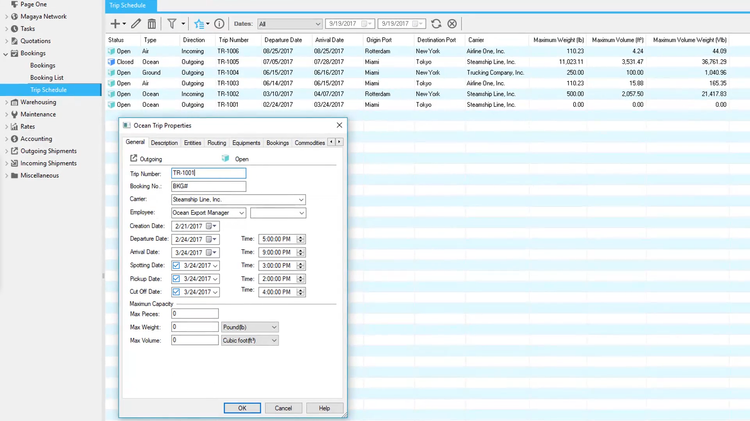Viewport: 750px width, 421px height.
Task: Click the Help button
Action: pyautogui.click(x=324, y=408)
